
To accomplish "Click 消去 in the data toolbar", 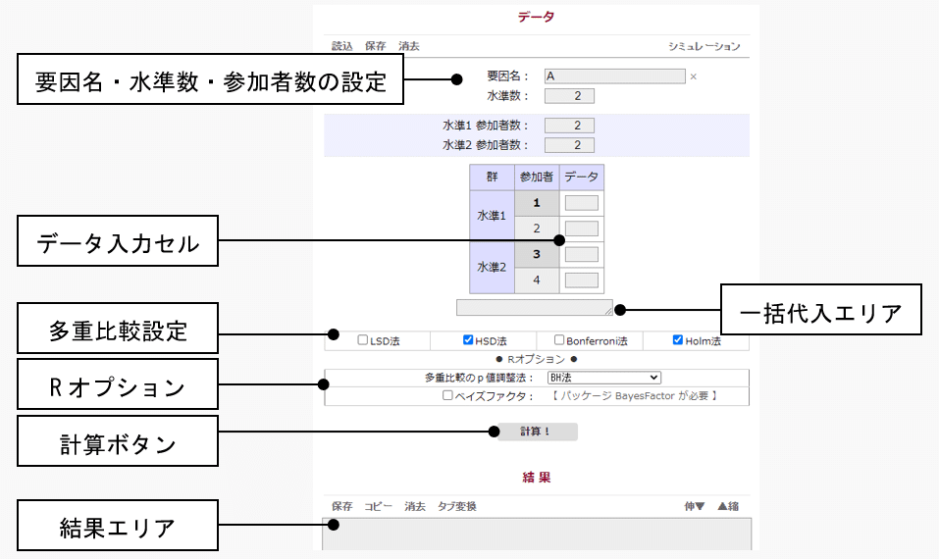I will [409, 46].
